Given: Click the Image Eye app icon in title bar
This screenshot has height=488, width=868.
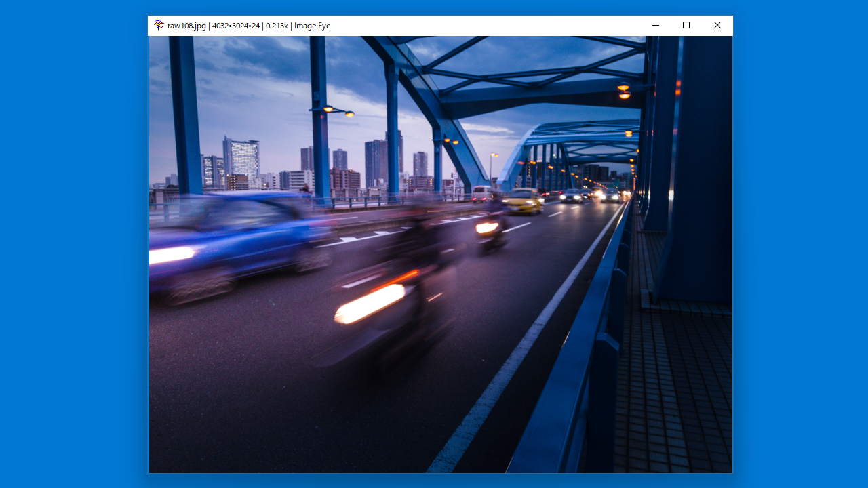Looking at the screenshot, I should [159, 25].
